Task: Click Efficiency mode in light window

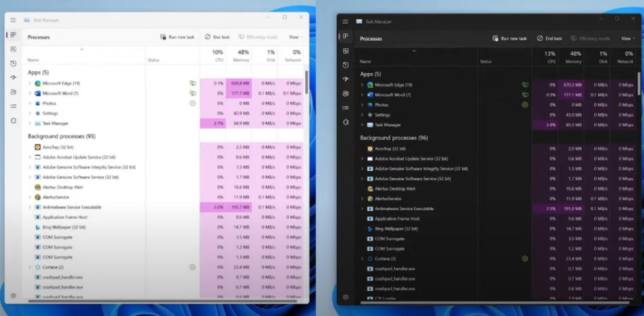Action: tap(258, 37)
